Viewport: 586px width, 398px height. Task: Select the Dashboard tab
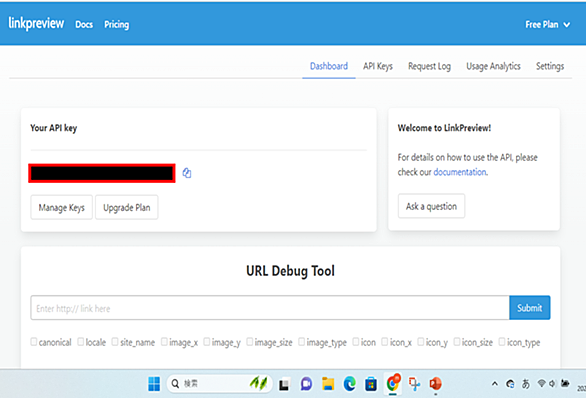click(x=329, y=66)
